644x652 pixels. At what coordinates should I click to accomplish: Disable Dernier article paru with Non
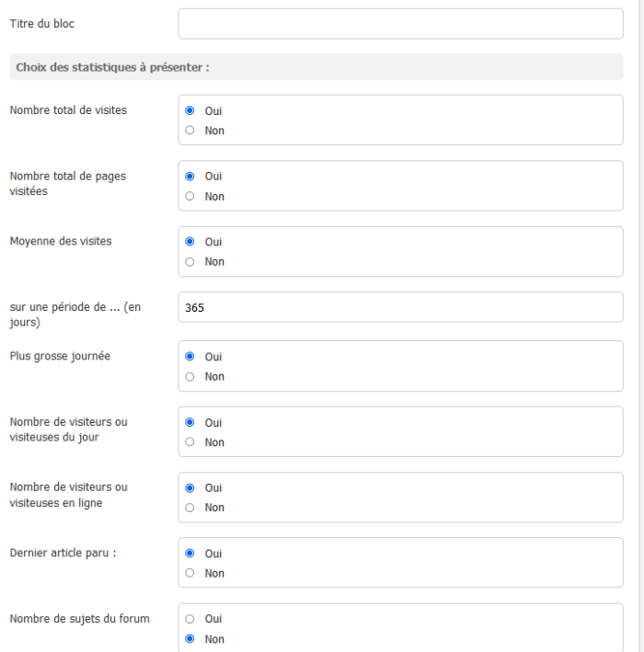[x=190, y=574]
